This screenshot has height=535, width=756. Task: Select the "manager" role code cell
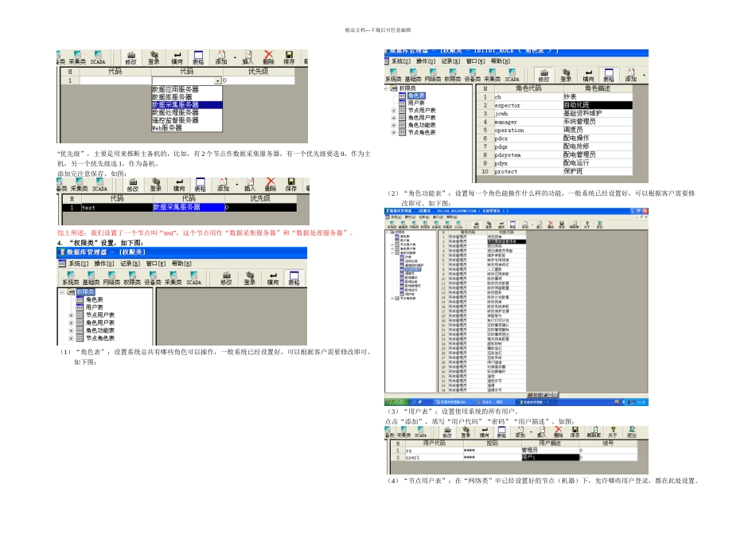click(x=528, y=122)
